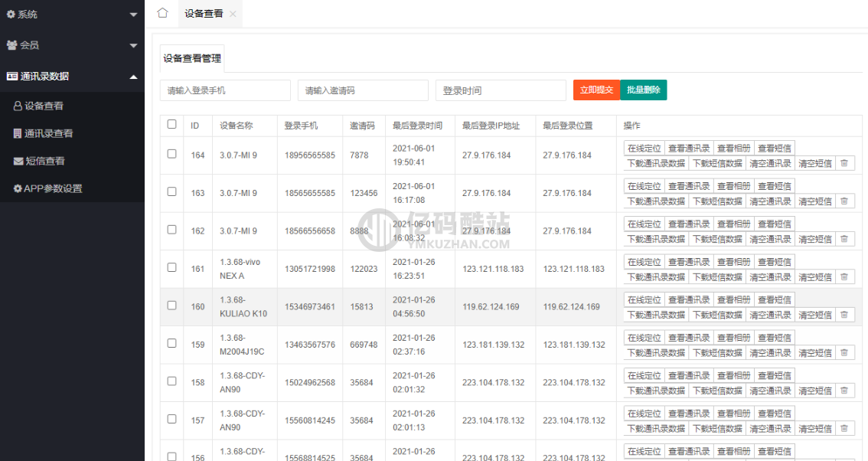Click the gear icon beside APP参数设置
This screenshot has height=461, width=868.
18,189
